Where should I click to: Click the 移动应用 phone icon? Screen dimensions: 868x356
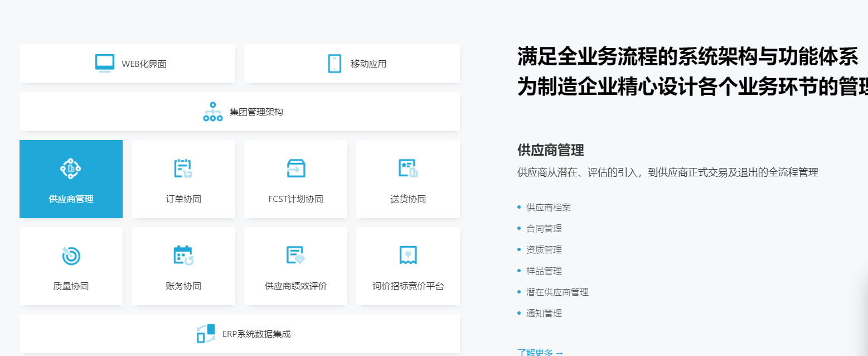(334, 64)
